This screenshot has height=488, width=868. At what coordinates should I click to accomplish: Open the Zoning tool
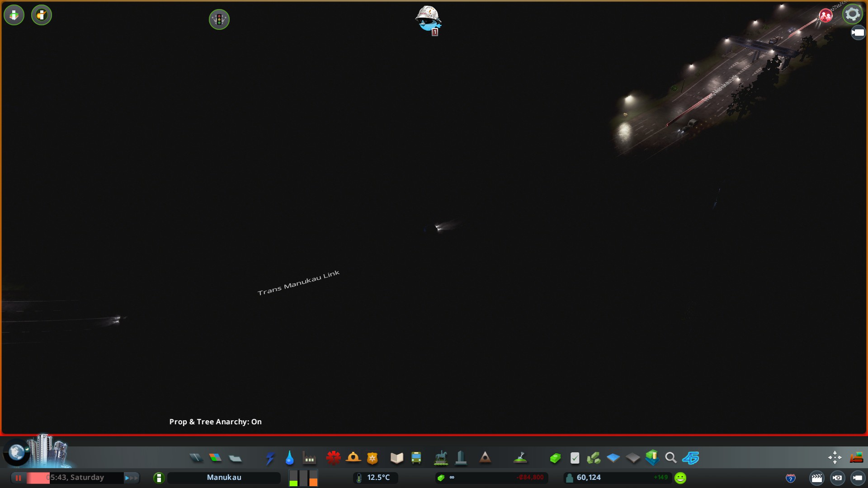click(216, 458)
